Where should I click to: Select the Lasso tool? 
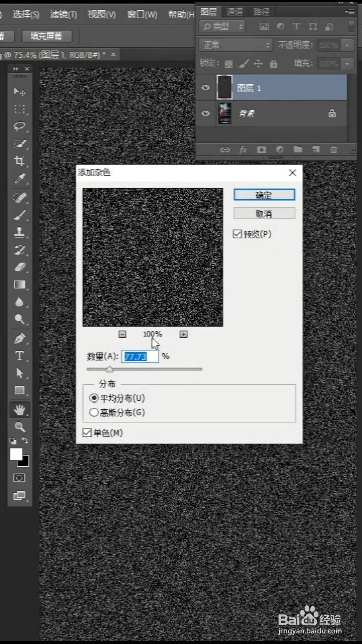tap(20, 126)
